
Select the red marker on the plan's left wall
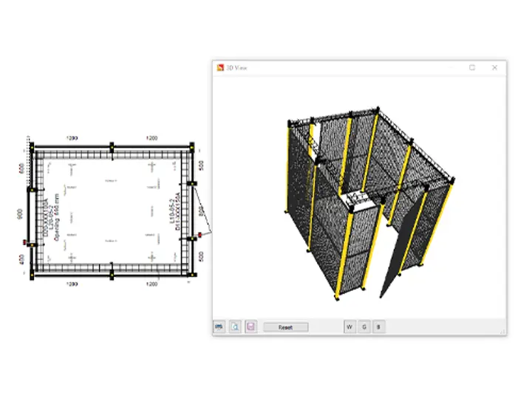pyautogui.click(x=24, y=242)
